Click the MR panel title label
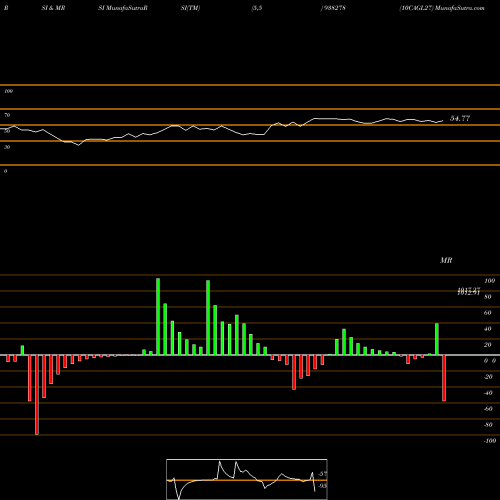The height and width of the screenshot is (500, 500). (x=446, y=260)
